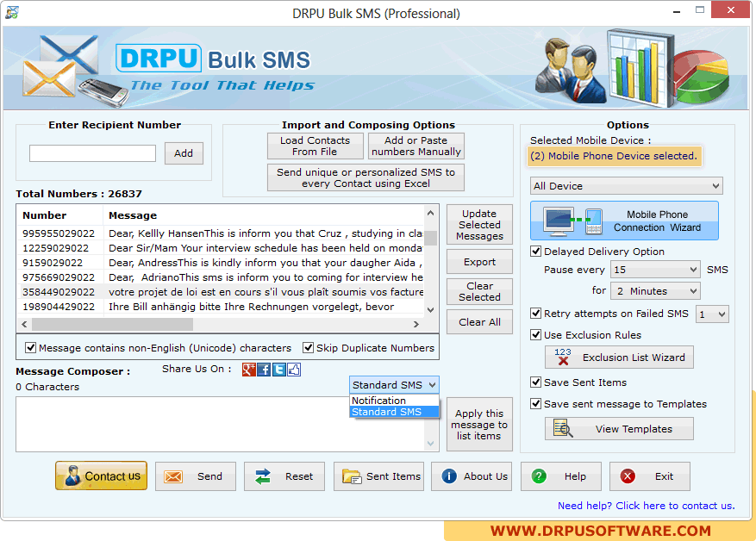Click the Export button
Viewport: 756px width, 541px height.
click(x=480, y=262)
